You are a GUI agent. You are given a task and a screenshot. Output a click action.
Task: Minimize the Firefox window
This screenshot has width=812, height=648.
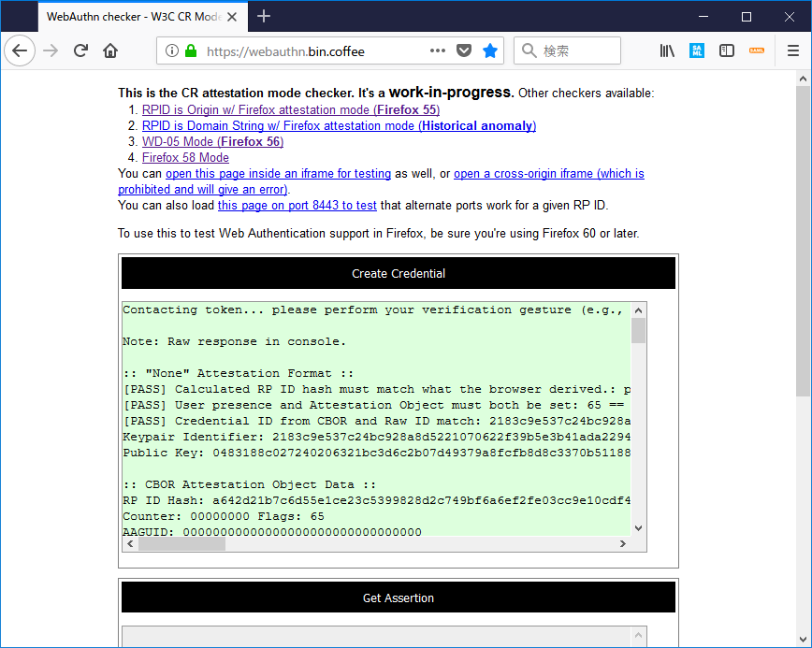(703, 17)
